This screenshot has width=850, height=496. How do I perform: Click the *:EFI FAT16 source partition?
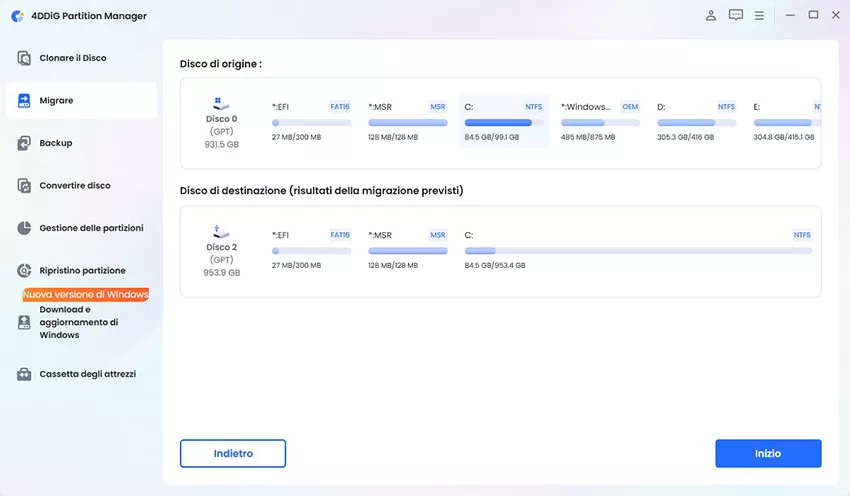(x=311, y=121)
